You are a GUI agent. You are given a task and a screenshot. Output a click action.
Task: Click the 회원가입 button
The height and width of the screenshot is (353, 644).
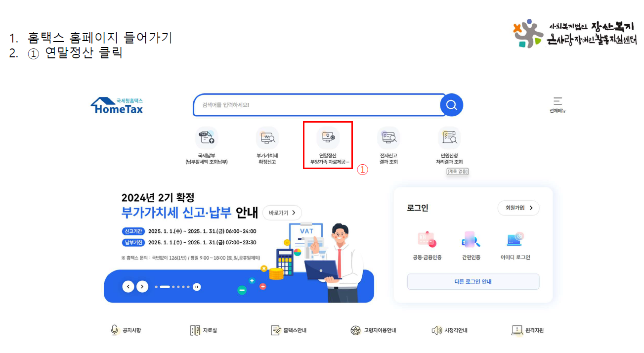(x=518, y=208)
